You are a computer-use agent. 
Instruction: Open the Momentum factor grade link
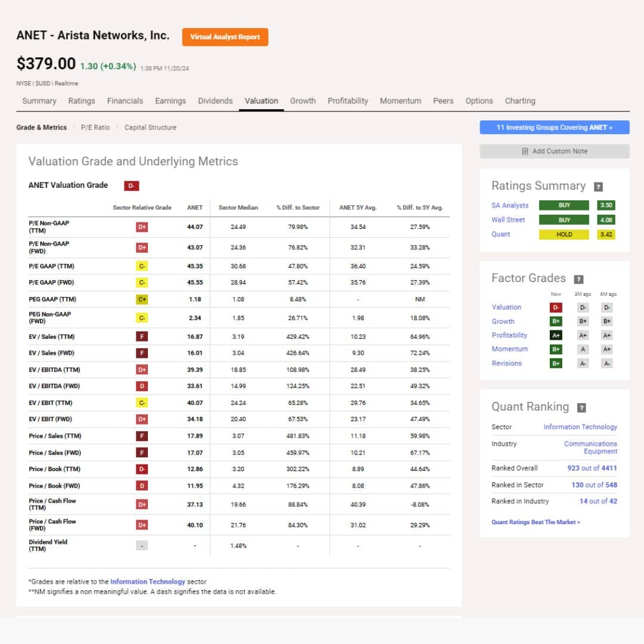510,349
